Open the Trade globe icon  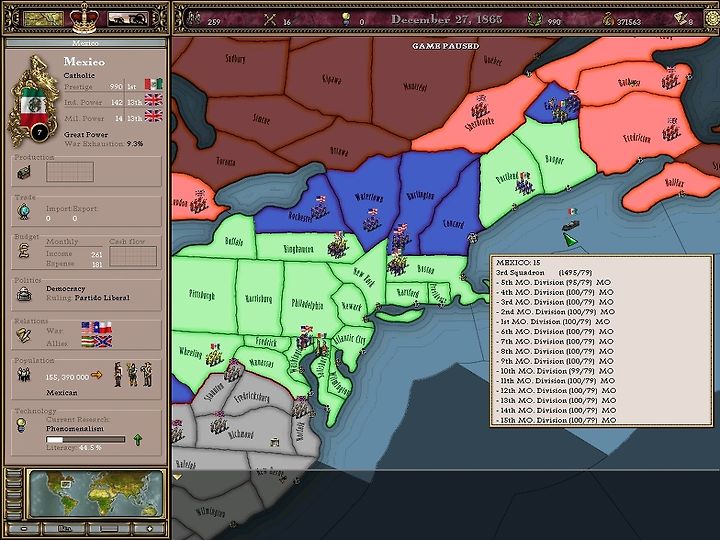click(24, 212)
